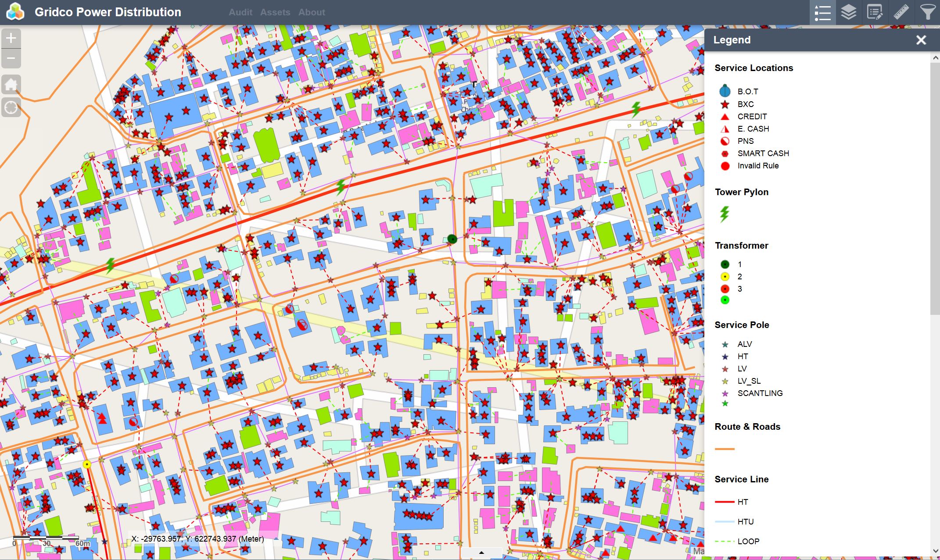Image resolution: width=940 pixels, height=560 pixels.
Task: Open the Legend panel toolbar icon
Action: coord(822,12)
